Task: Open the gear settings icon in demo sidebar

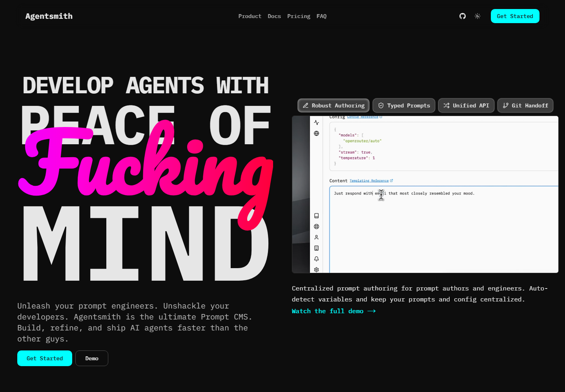Action: [x=317, y=270]
